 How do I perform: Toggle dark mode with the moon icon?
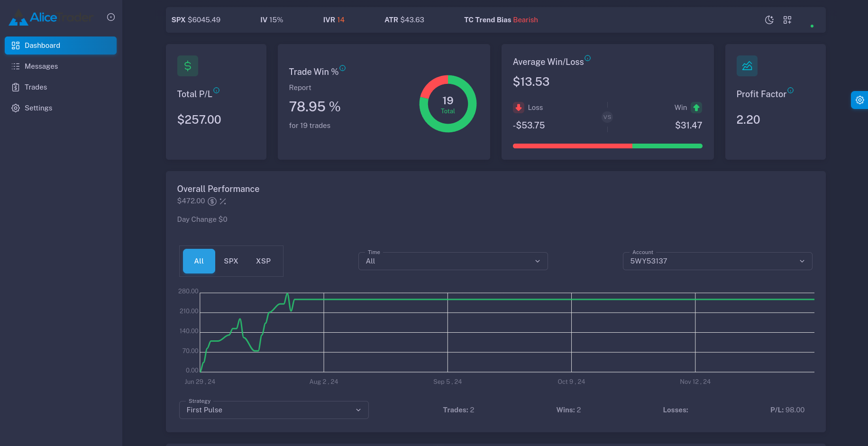[x=769, y=20]
